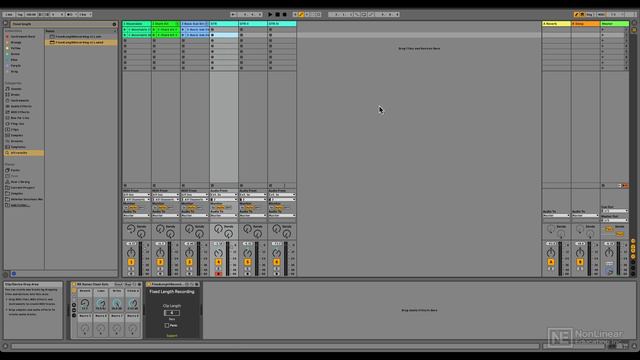Image resolution: width=640 pixels, height=360 pixels.
Task: Open Current Project under Places
Action: tap(22, 188)
